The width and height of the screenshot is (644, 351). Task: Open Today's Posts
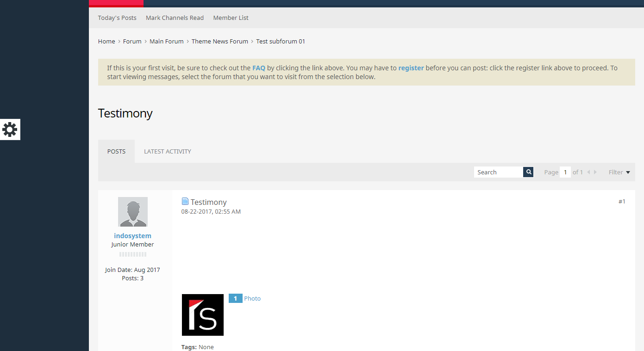coord(117,18)
